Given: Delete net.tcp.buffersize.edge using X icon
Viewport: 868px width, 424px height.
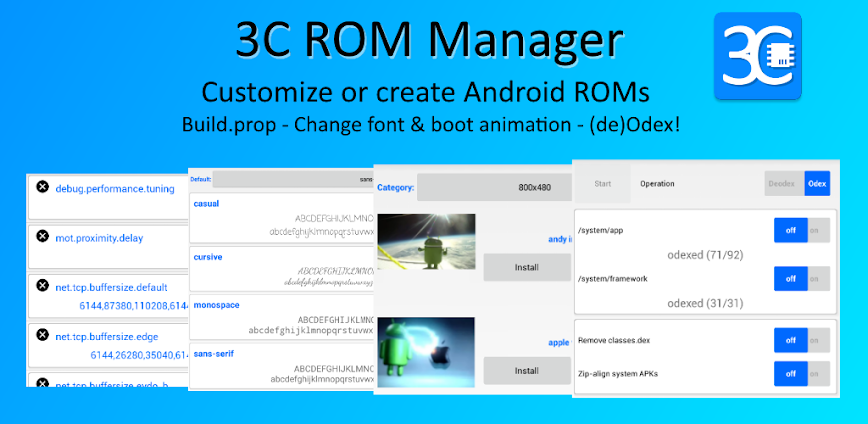Looking at the screenshot, I should [42, 334].
